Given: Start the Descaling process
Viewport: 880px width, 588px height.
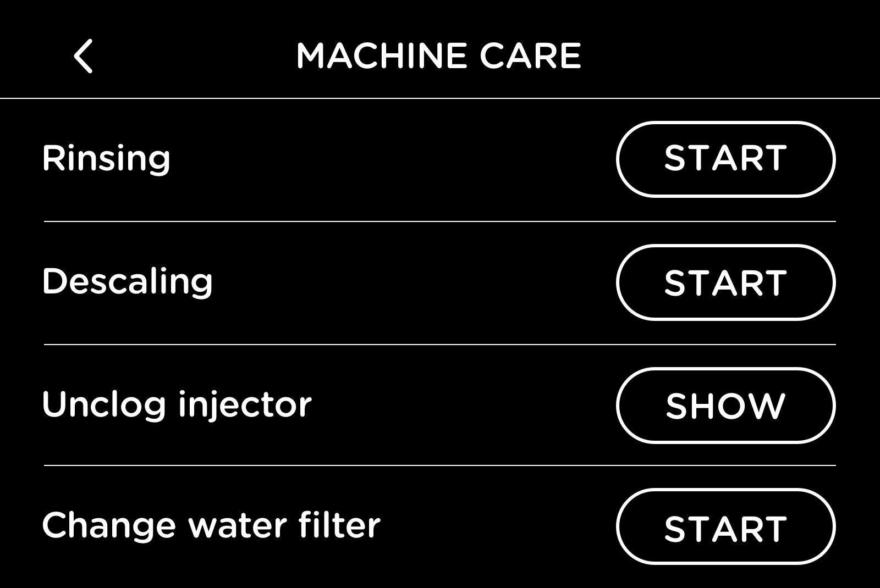Looking at the screenshot, I should click(x=725, y=282).
